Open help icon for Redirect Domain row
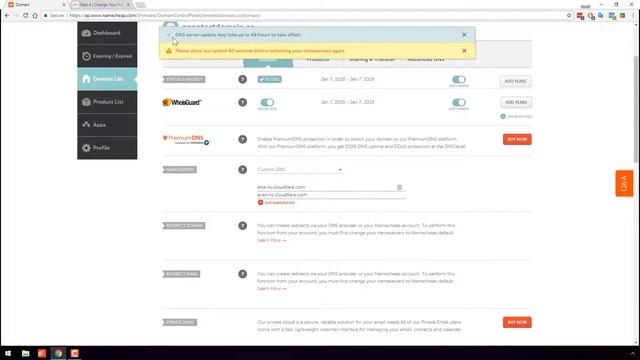Image resolution: width=640 pixels, height=360 pixels. click(242, 226)
